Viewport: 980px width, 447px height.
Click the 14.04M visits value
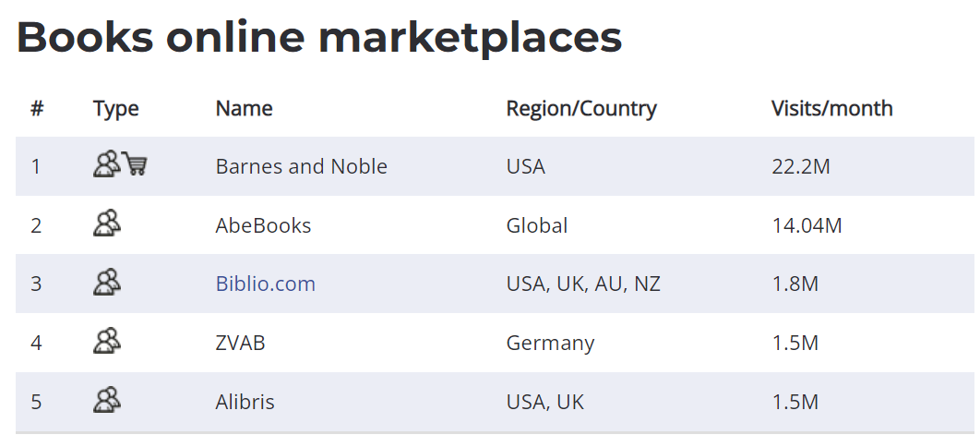point(807,225)
